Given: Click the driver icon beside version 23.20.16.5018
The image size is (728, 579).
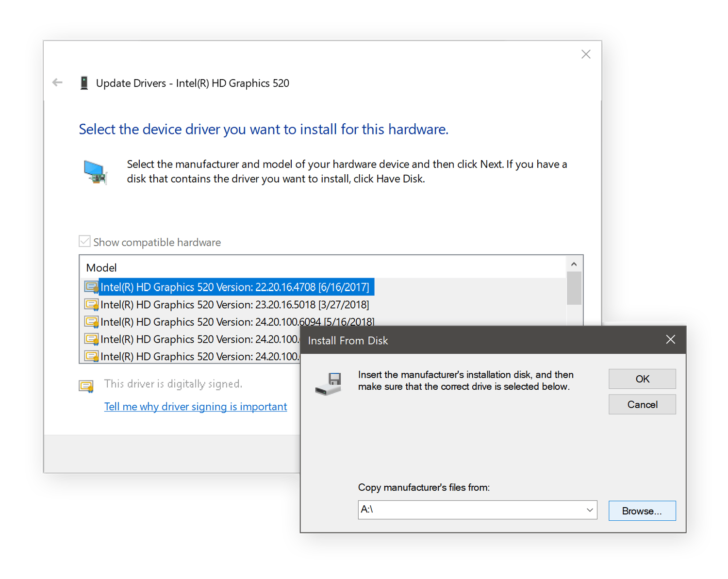Looking at the screenshot, I should coord(91,304).
